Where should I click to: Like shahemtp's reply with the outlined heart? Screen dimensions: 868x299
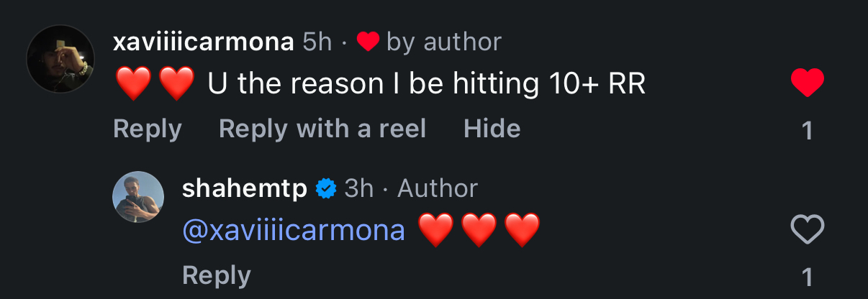tap(807, 231)
